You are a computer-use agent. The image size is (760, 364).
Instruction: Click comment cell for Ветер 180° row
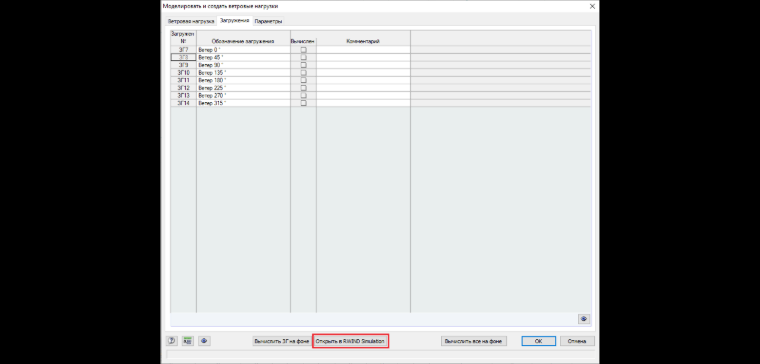[363, 80]
